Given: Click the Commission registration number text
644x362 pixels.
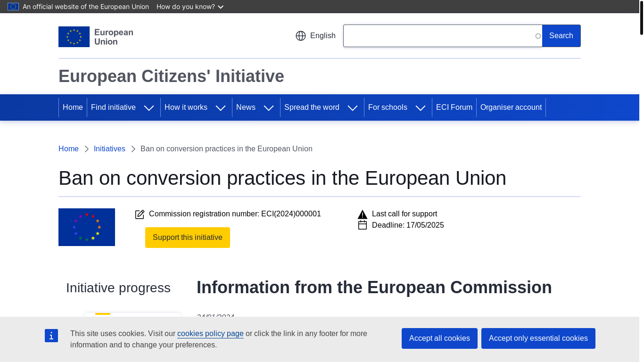Looking at the screenshot, I should point(235,214).
